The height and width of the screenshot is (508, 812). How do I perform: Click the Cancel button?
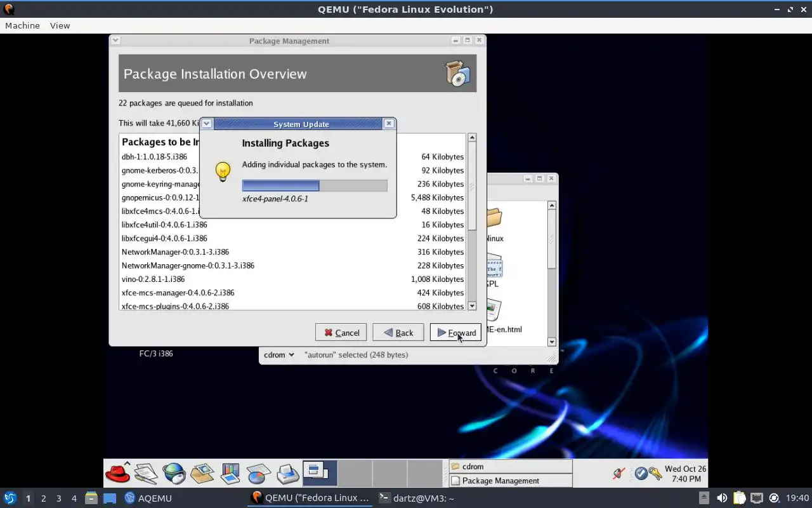341,332
